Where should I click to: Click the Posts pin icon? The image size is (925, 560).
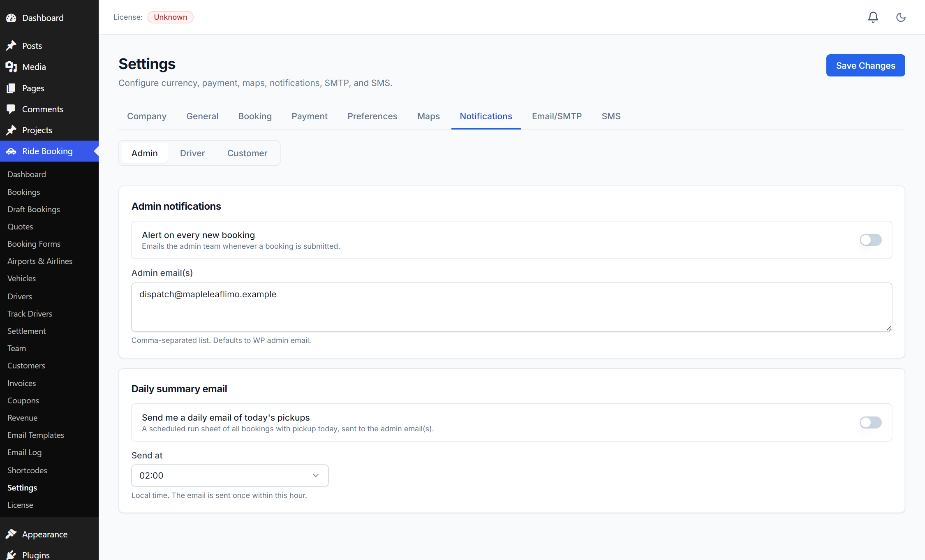pyautogui.click(x=11, y=46)
